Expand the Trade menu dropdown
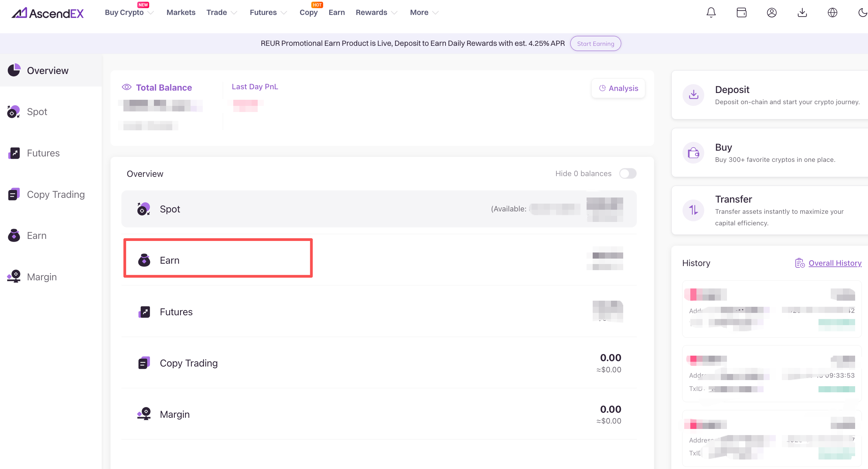This screenshot has height=469, width=868. coord(221,13)
